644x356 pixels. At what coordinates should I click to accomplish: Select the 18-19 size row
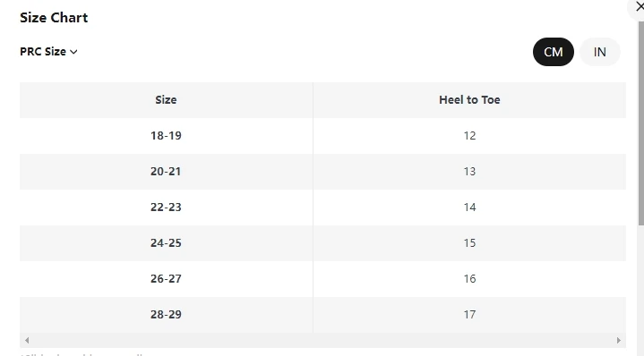point(322,136)
